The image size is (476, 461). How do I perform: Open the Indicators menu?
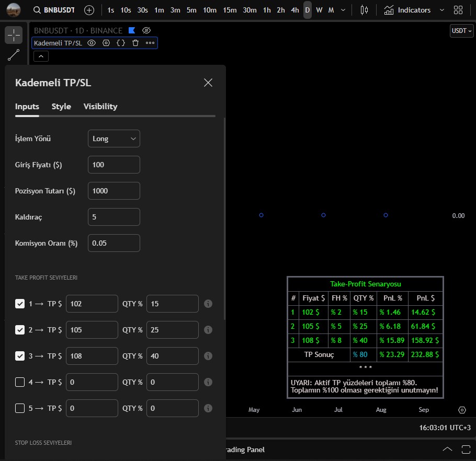coord(407,10)
